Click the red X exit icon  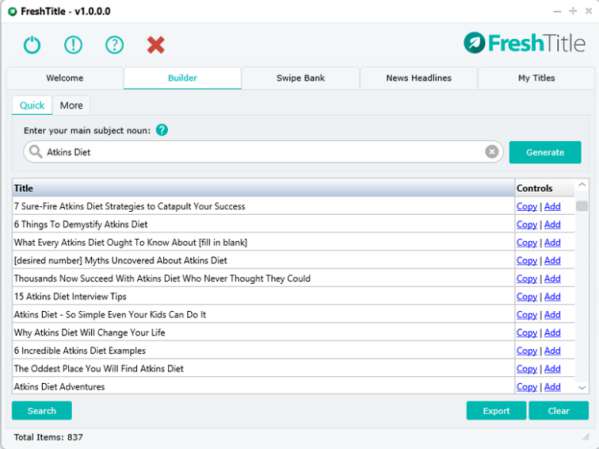(155, 45)
